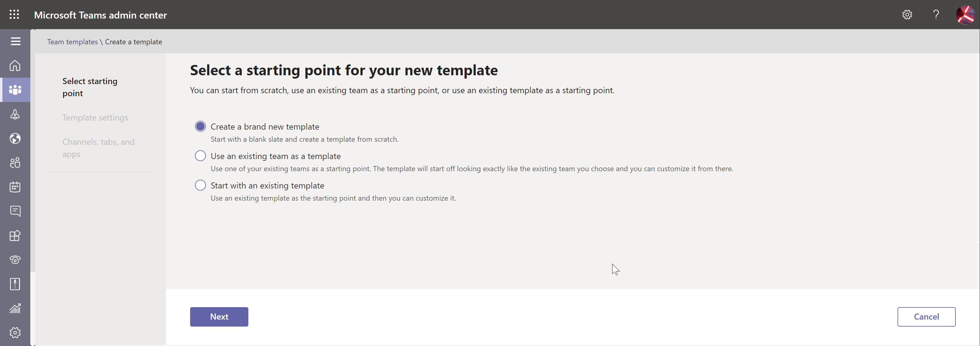Click the Cancel button
The image size is (980, 346).
pos(926,317)
